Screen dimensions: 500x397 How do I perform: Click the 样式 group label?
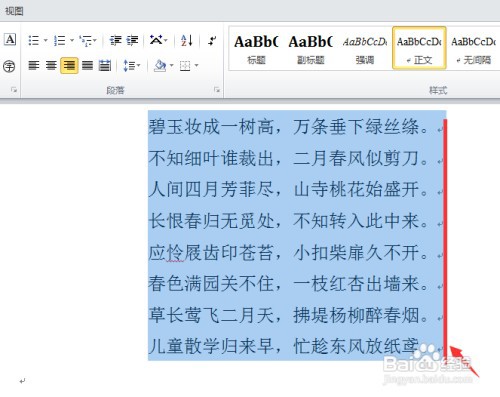click(438, 90)
